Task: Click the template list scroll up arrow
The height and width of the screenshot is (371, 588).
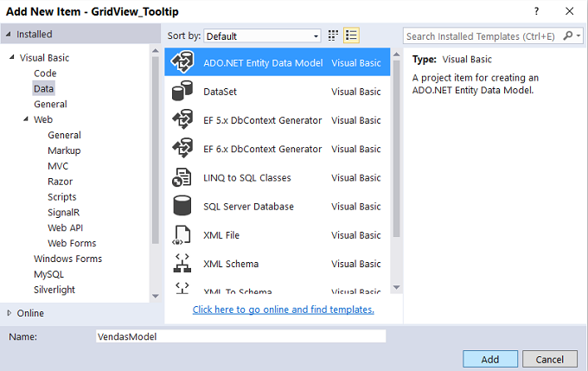Action: click(x=396, y=54)
